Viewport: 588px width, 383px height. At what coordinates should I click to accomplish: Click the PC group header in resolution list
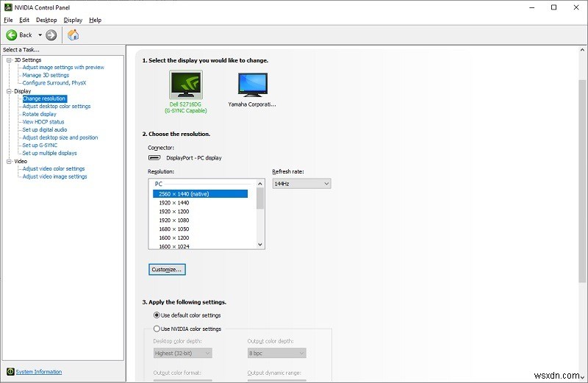coord(159,184)
